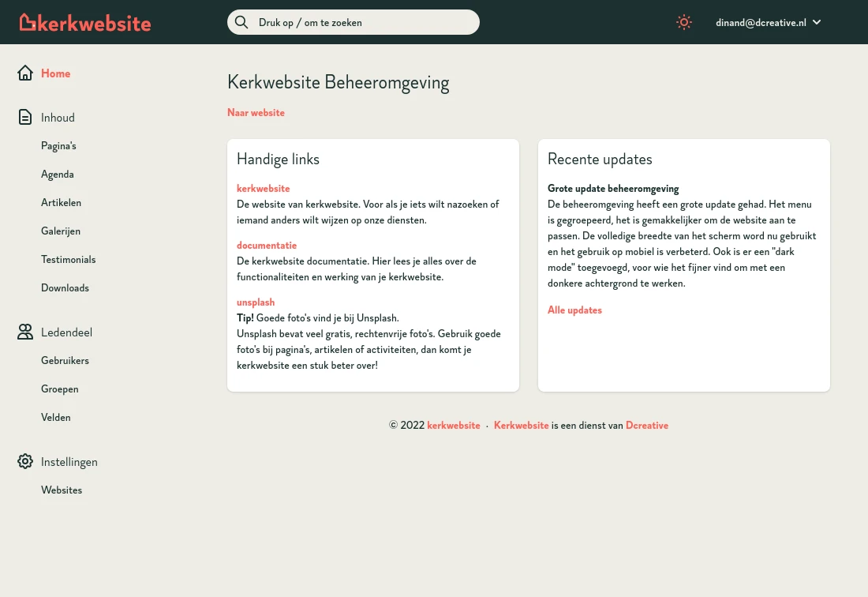
Task: Click the chevron next to account email
Action: pyautogui.click(x=817, y=22)
